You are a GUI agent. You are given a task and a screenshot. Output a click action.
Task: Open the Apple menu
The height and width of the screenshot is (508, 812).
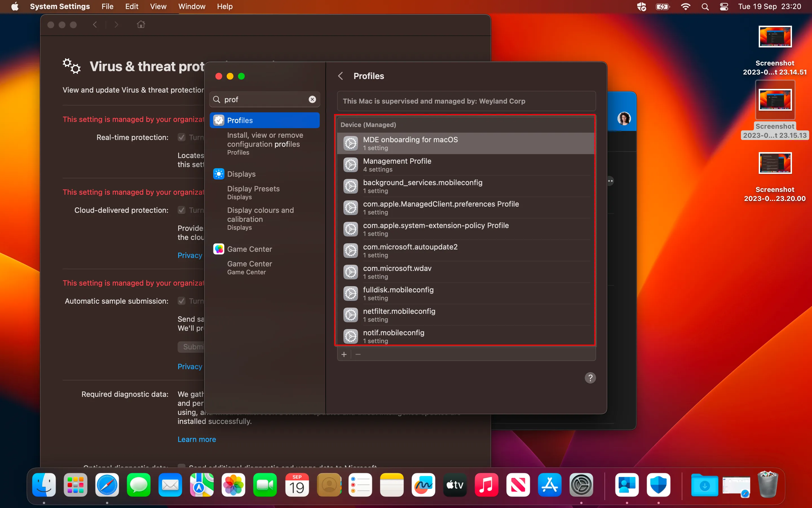point(15,6)
